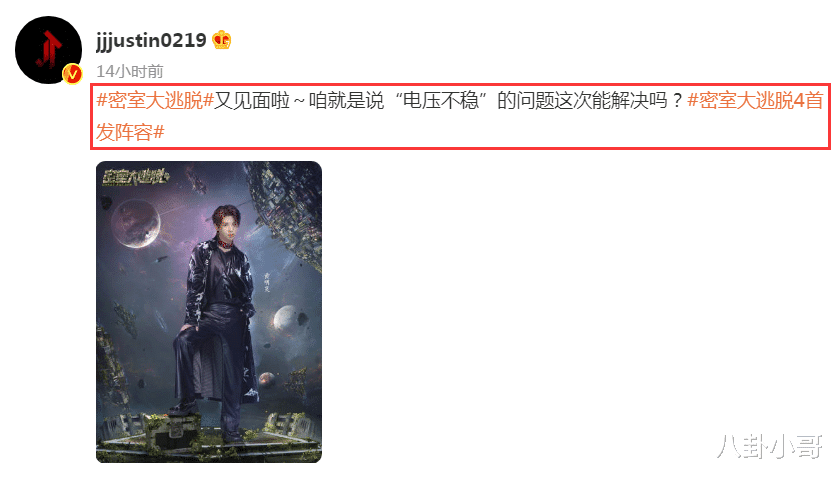Image resolution: width=836 pixels, height=477 pixels.
Task: Click the 14小时前 timestamp
Action: 130,71
